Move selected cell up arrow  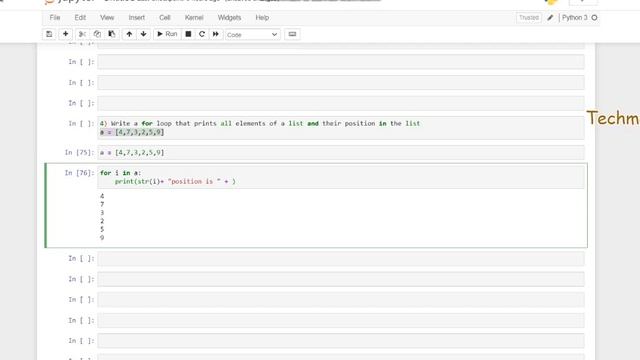pyautogui.click(x=129, y=34)
